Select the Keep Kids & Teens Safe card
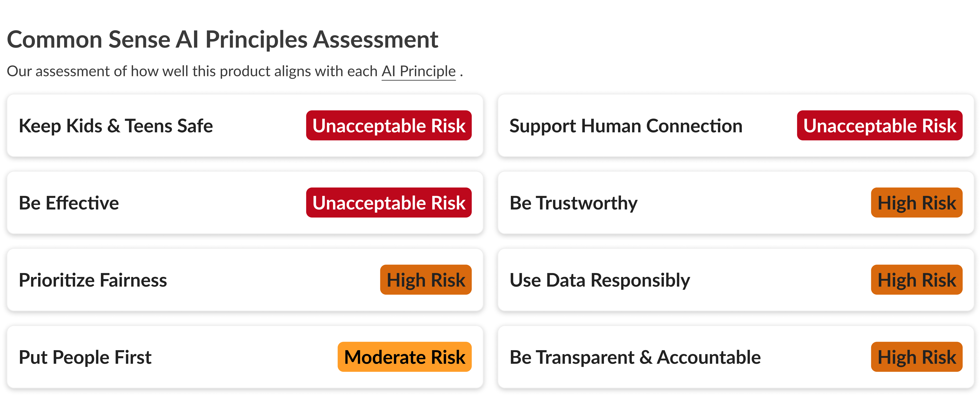The height and width of the screenshot is (412, 980). point(245,126)
